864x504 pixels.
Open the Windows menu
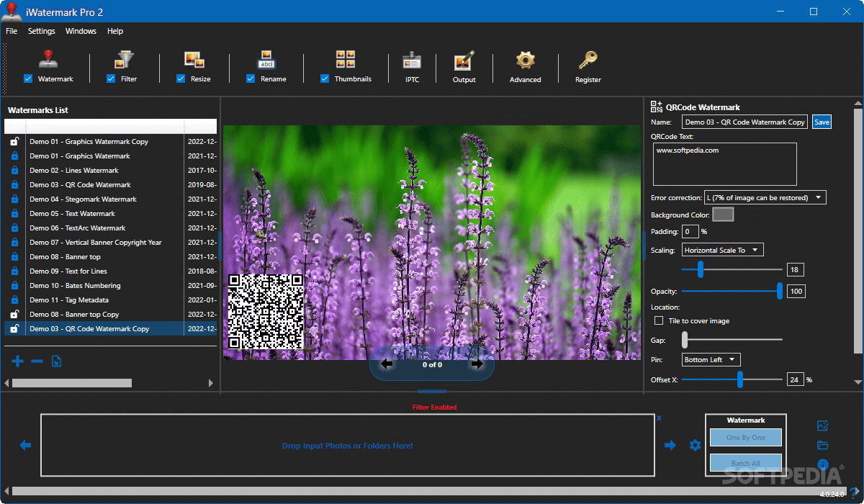point(81,31)
